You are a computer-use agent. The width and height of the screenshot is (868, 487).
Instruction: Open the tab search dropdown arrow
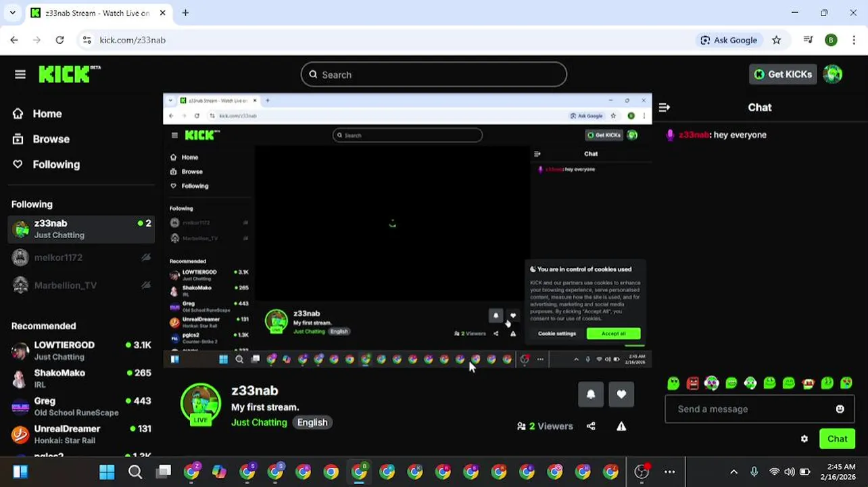(x=12, y=13)
